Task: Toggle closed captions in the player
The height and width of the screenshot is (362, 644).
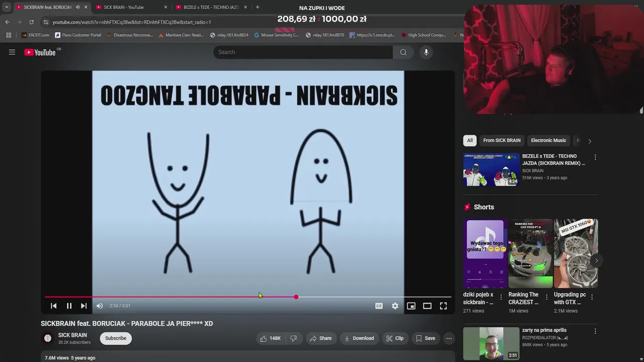Action: [x=379, y=306]
